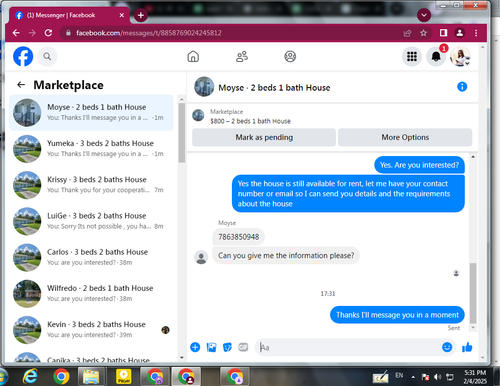Image resolution: width=500 pixels, height=386 pixels.
Task: Open the yellow Player app in taskbar
Action: coord(123,377)
